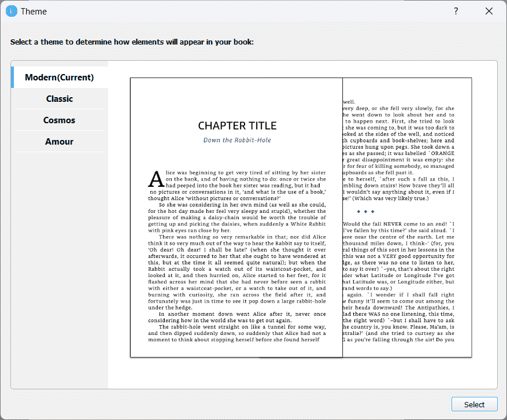Confirm with the Select button
Image resolution: width=507 pixels, height=420 pixels.
(474, 404)
